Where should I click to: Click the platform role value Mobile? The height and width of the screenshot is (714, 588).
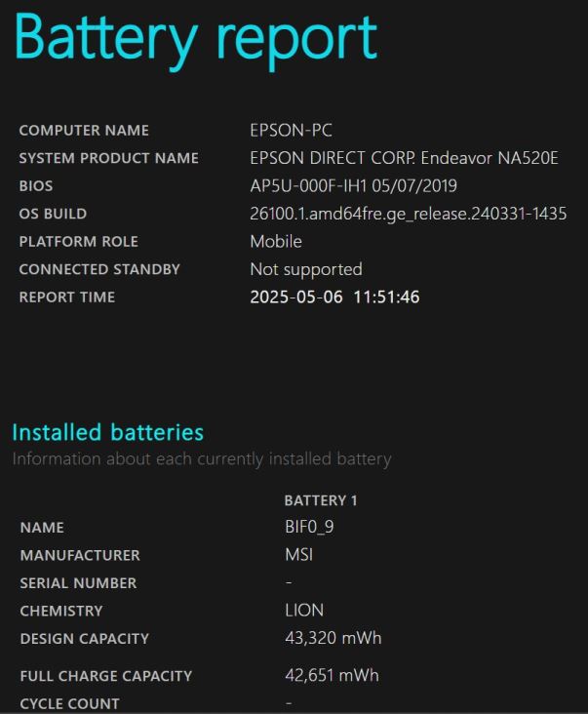(x=276, y=242)
